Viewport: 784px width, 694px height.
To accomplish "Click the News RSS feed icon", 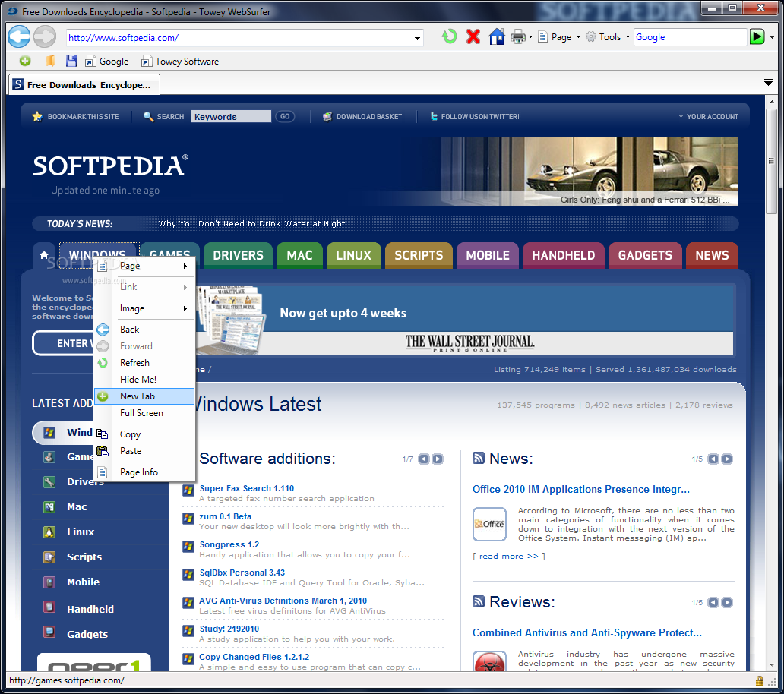I will (x=479, y=458).
